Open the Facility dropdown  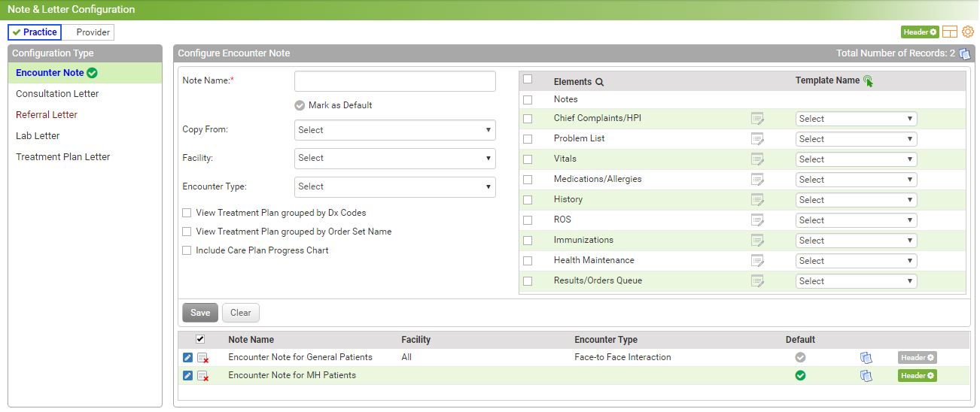[395, 158]
